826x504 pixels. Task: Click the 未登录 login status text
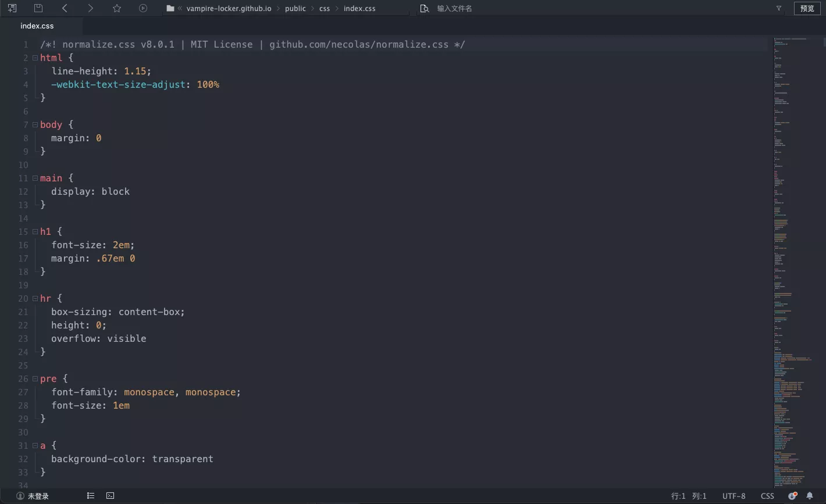38,496
